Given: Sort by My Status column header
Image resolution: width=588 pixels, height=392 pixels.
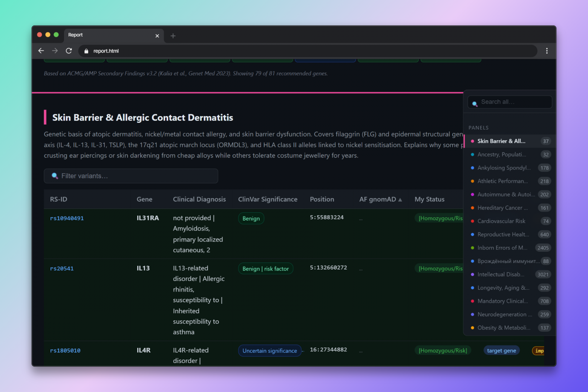Looking at the screenshot, I should click(x=429, y=199).
